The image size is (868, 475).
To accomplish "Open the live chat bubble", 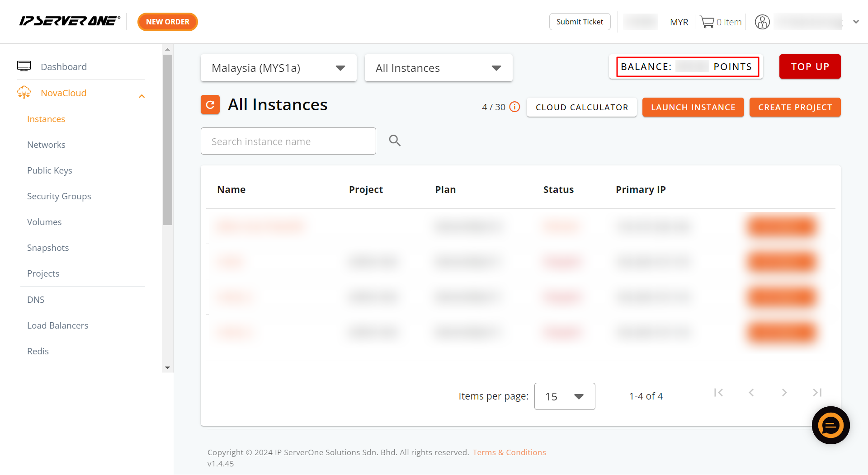I will point(830,425).
